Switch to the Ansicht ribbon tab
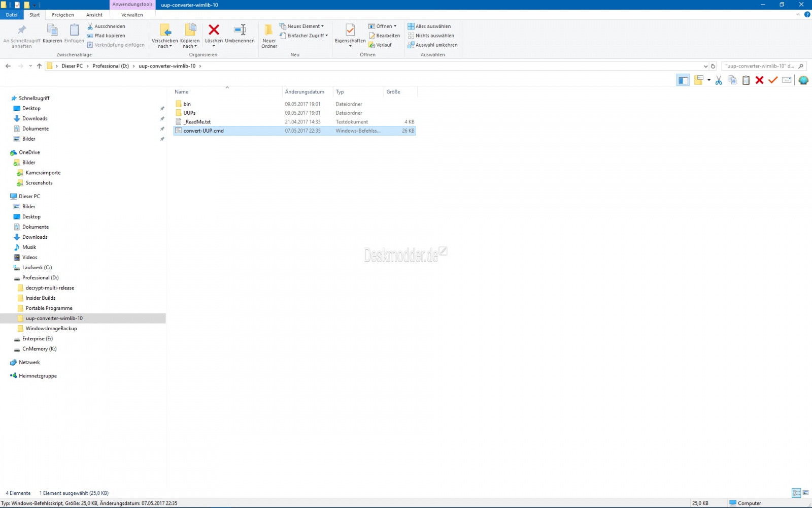This screenshot has width=812, height=508. 94,15
